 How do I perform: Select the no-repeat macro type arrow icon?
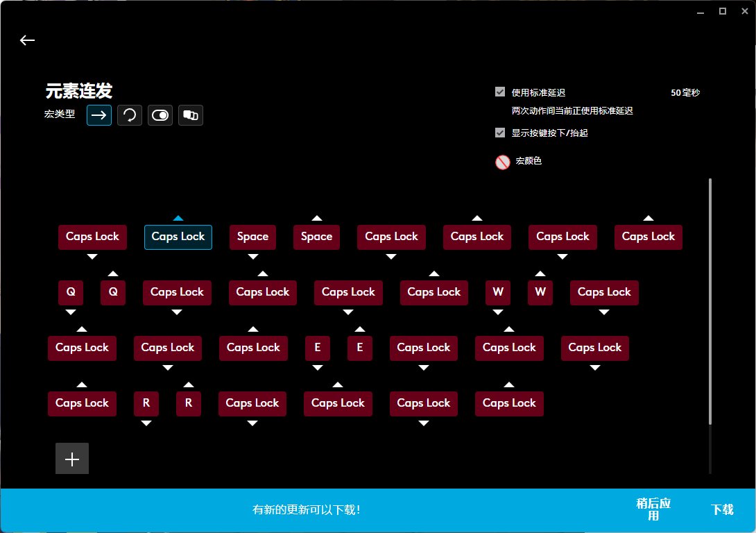(x=99, y=115)
